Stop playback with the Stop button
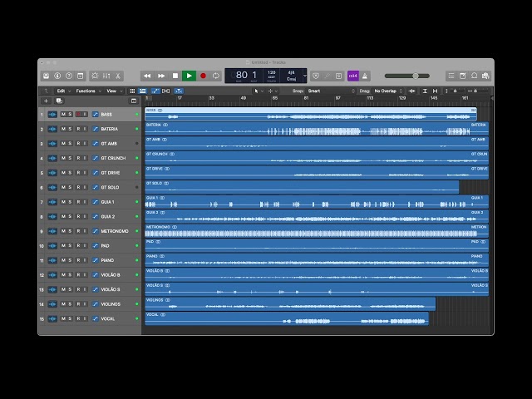532x399 pixels. [175, 76]
